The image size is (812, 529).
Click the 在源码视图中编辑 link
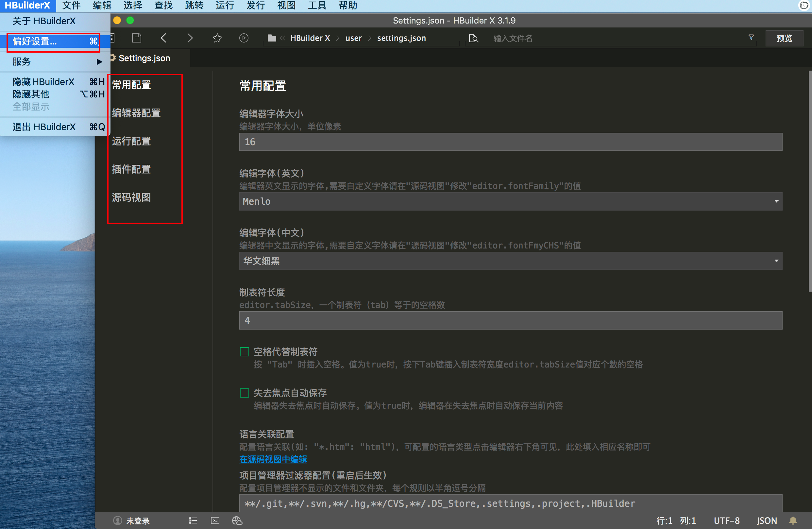(273, 459)
